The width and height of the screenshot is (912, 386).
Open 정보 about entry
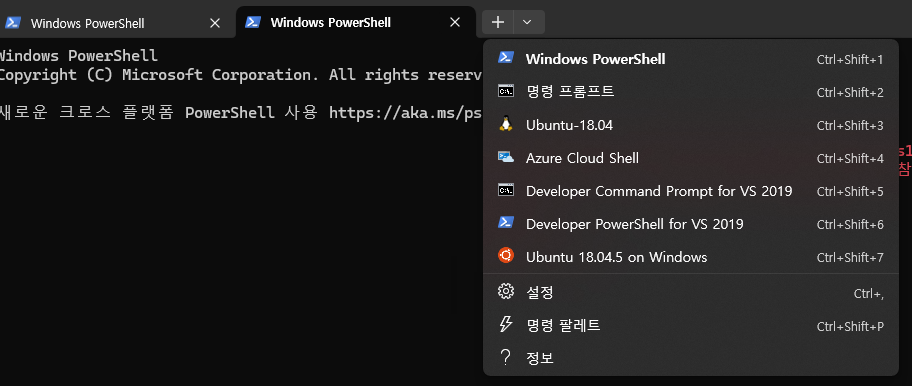click(x=690, y=359)
